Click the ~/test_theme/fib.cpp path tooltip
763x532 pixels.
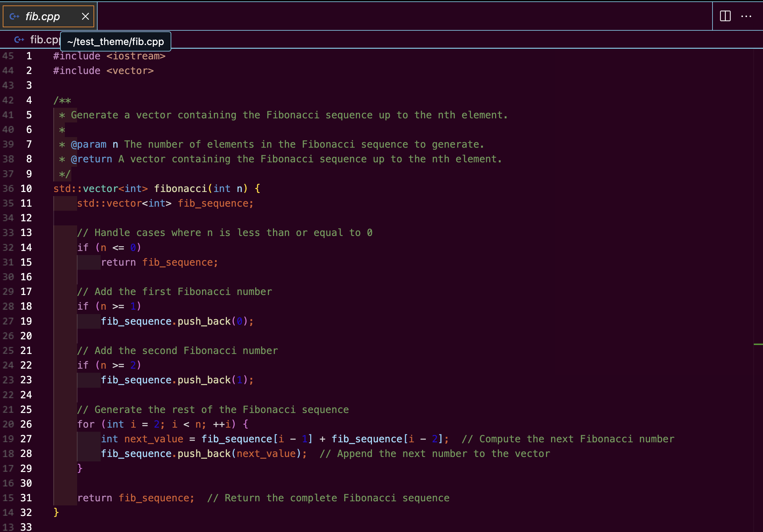coord(115,42)
